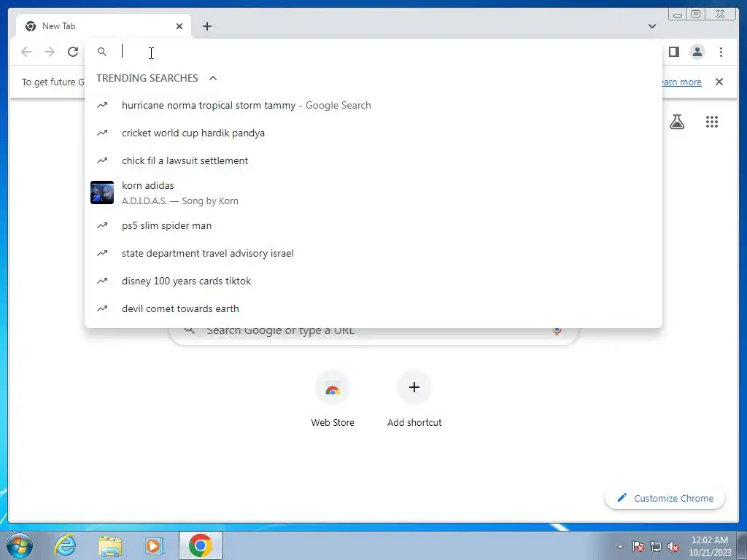This screenshot has width=747, height=560.
Task: Click the Action Center flag icon
Action: point(638,546)
